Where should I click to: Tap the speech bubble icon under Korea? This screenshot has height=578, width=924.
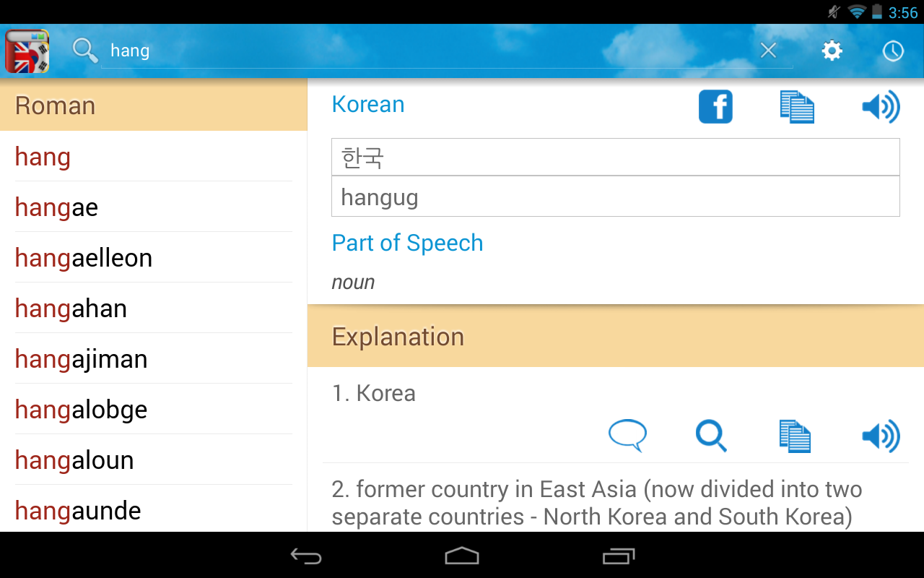627,436
